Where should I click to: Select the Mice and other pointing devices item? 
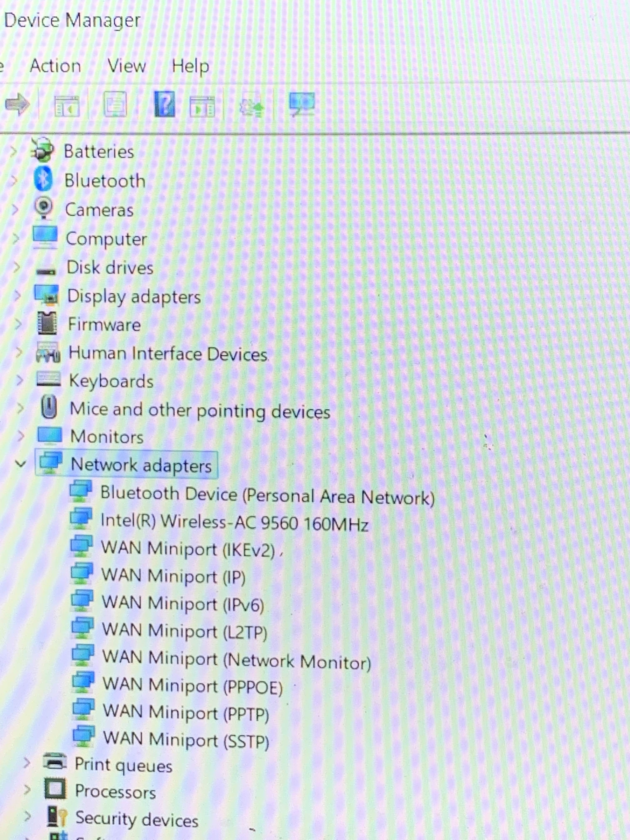(x=200, y=410)
